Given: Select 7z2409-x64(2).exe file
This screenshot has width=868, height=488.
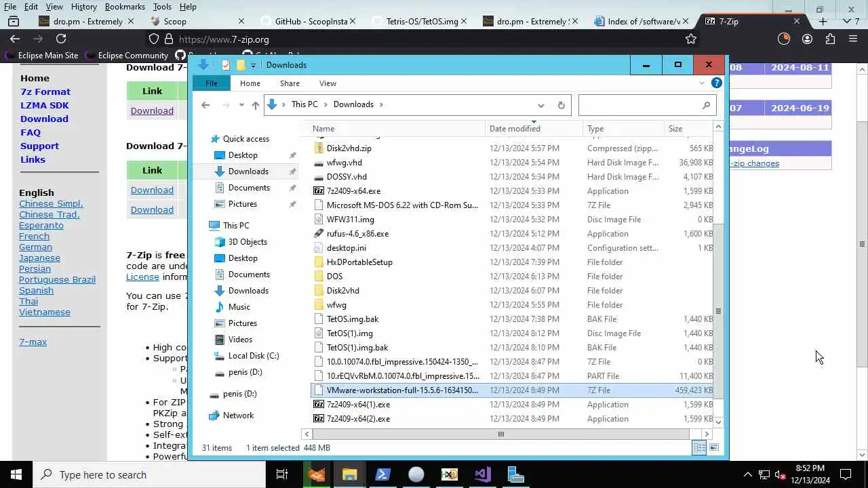Looking at the screenshot, I should point(358,419).
